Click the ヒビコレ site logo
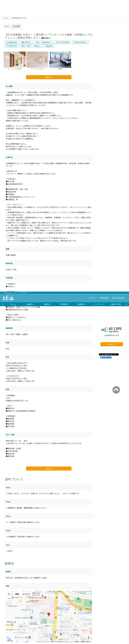This screenshot has height=644, width=129. [8, 298]
